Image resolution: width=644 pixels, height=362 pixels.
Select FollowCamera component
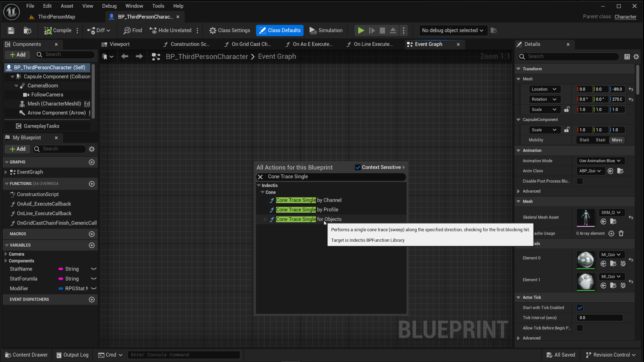(x=47, y=95)
